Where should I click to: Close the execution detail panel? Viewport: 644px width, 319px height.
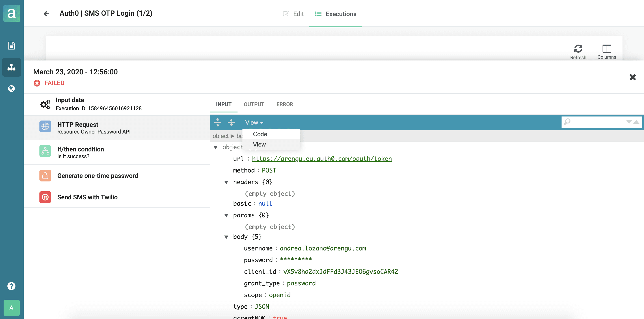[633, 77]
